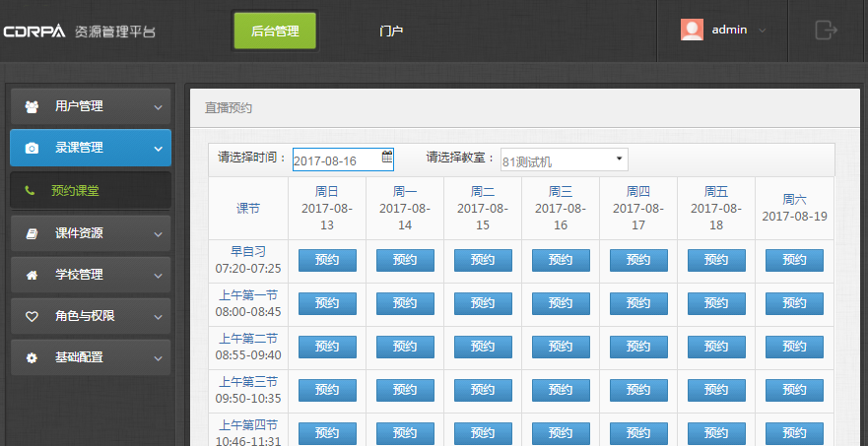Screen dimensions: 868x446
Task: Click 预约 for 上午第二节 on 周三
Action: pos(561,347)
